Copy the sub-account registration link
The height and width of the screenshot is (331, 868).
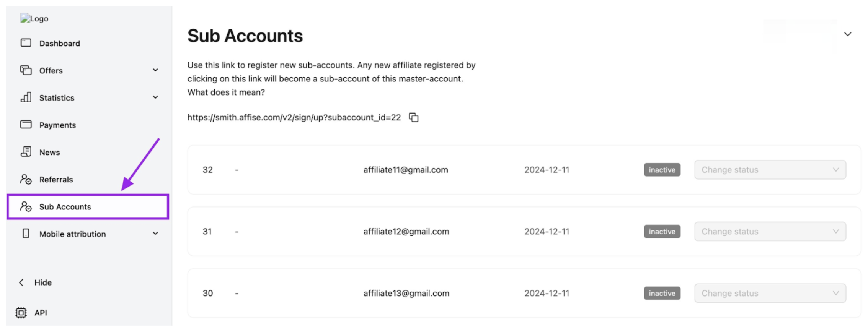click(x=414, y=117)
